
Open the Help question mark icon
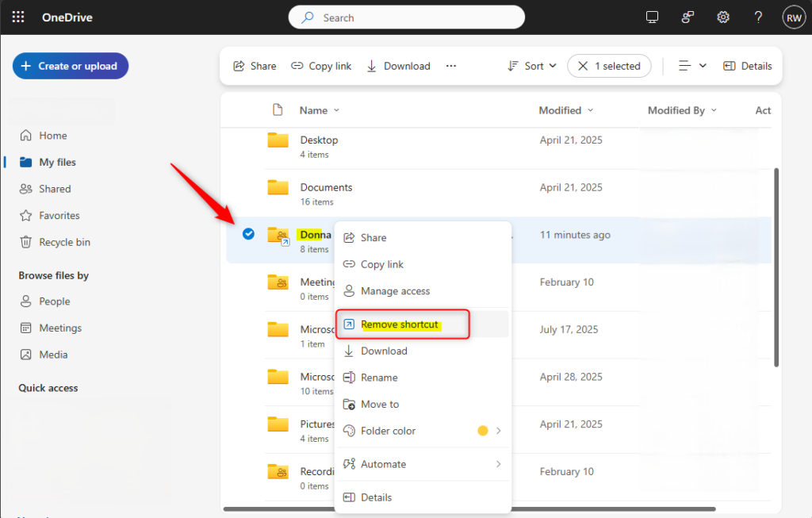pyautogui.click(x=758, y=17)
